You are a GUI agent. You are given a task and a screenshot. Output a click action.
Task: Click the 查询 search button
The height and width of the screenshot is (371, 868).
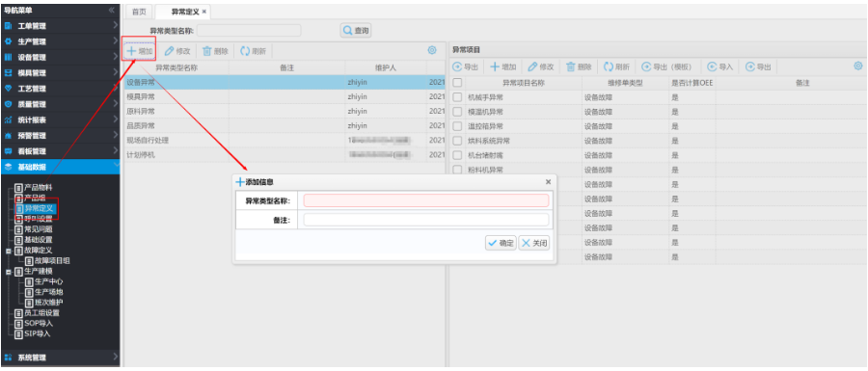tap(355, 31)
